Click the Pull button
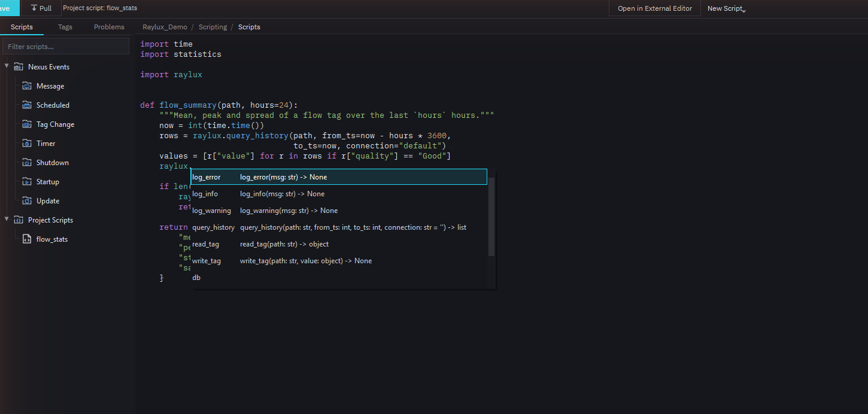 click(41, 8)
